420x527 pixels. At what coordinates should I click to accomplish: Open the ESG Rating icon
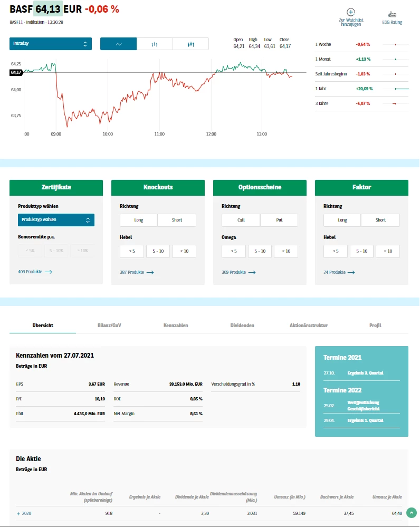(x=392, y=14)
